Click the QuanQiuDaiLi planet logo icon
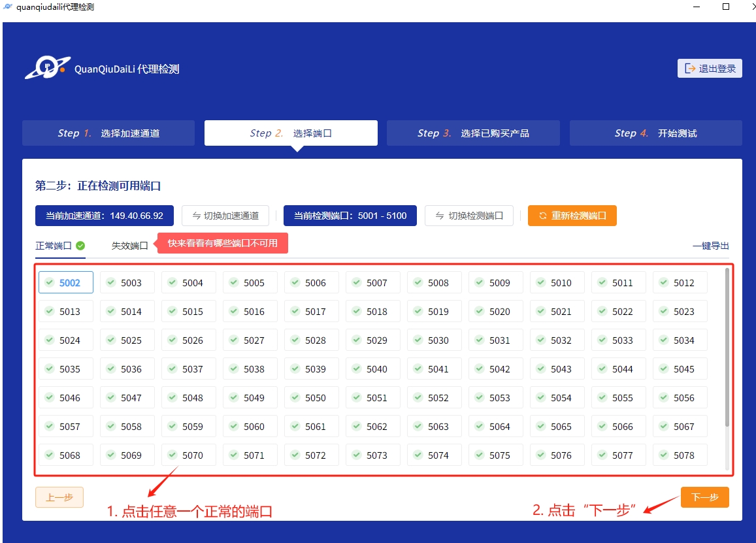This screenshot has width=756, height=543. [47, 67]
